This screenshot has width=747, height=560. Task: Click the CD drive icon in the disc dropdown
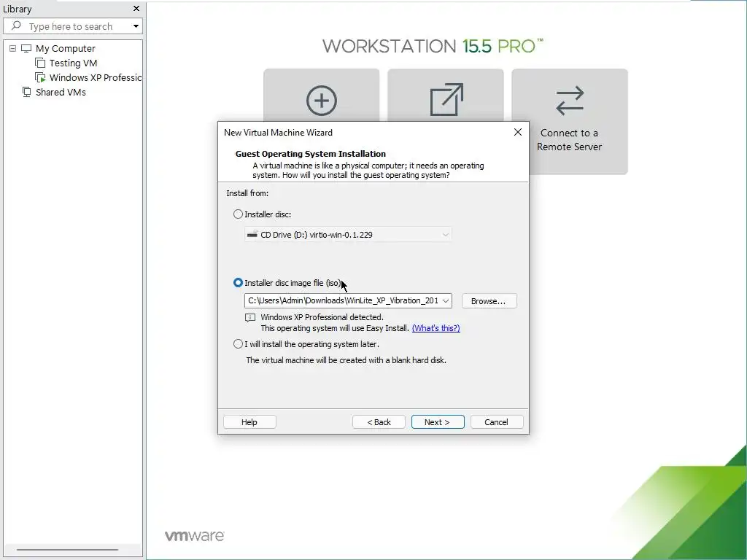[x=252, y=234]
